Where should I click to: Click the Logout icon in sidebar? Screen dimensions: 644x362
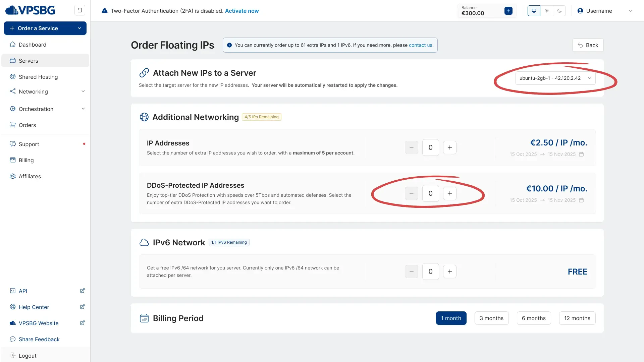coord(13,355)
